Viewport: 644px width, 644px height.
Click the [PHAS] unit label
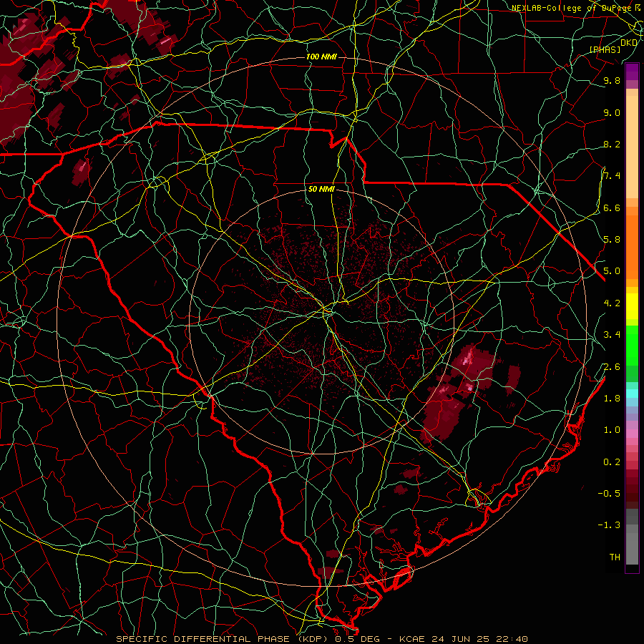click(x=605, y=50)
